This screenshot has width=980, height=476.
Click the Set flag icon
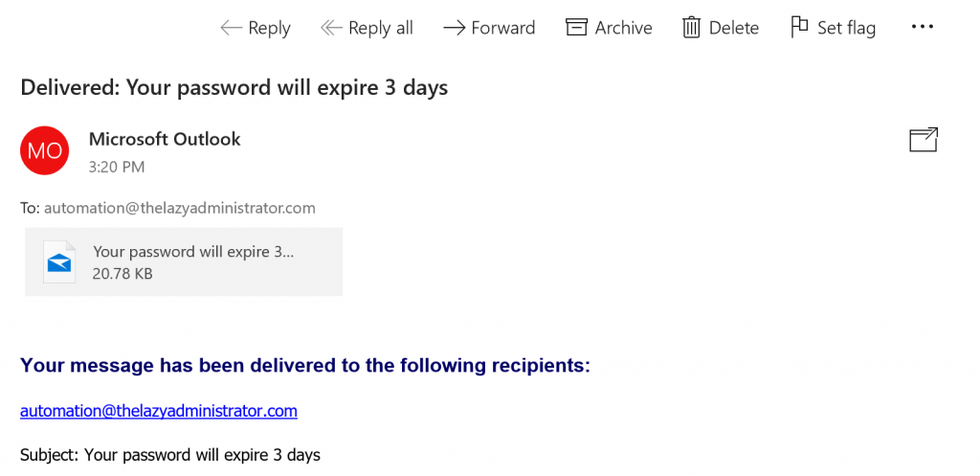(x=799, y=28)
